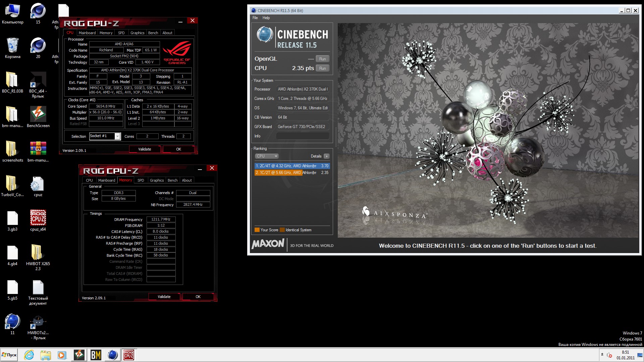
Task: Open Bench tab in top CPU-Z window
Action: [x=153, y=33]
